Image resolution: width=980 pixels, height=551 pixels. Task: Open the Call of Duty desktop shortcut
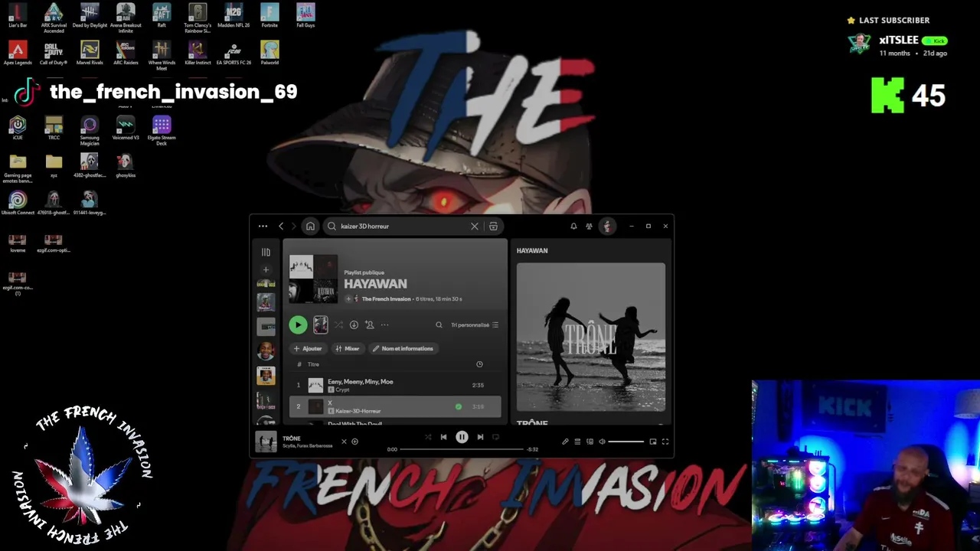[54, 53]
